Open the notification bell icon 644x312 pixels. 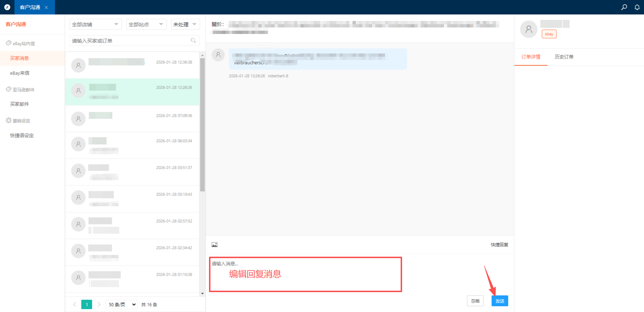[637, 7]
